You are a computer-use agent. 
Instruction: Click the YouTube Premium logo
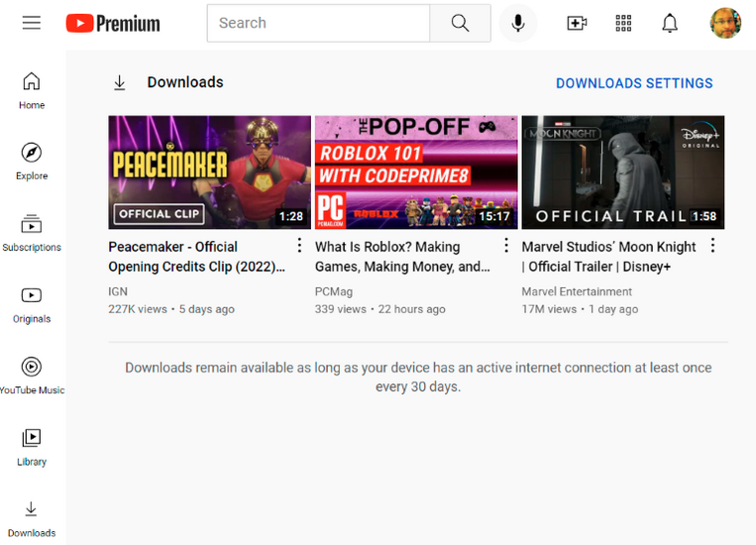(113, 23)
